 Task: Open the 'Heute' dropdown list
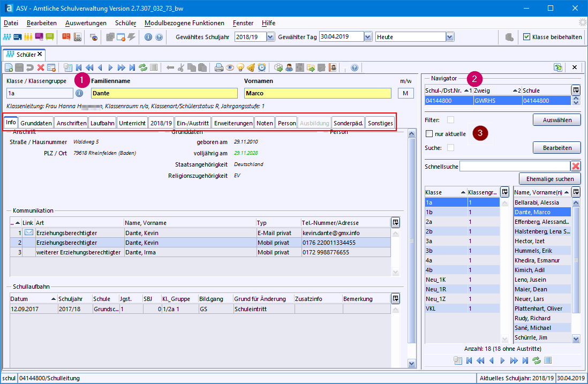tap(450, 37)
